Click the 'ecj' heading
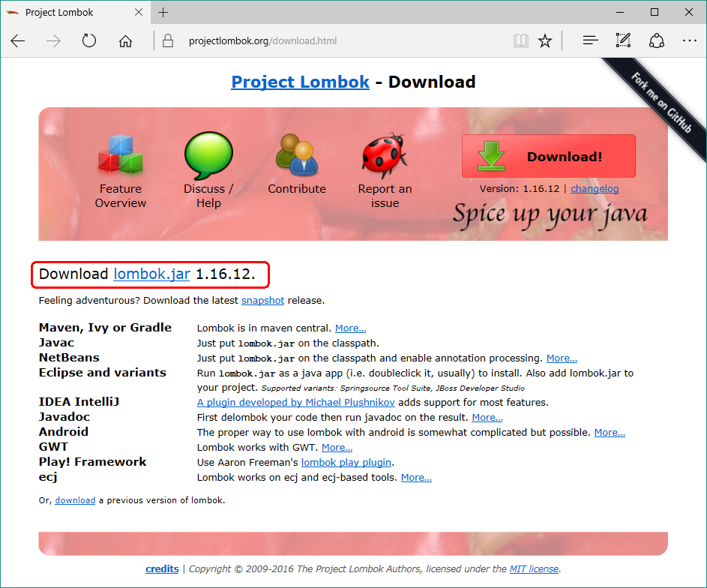This screenshot has height=588, width=707. click(48, 477)
